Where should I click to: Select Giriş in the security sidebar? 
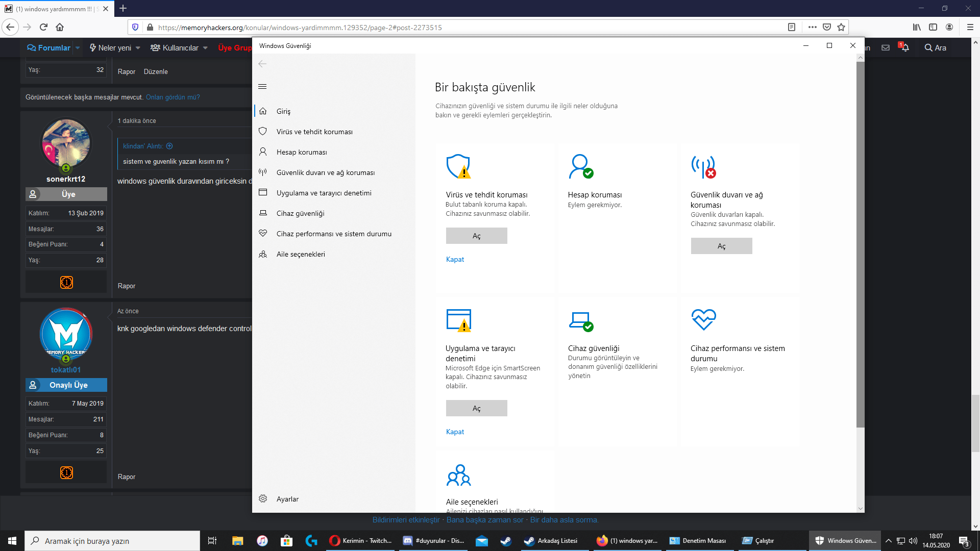(x=334, y=111)
